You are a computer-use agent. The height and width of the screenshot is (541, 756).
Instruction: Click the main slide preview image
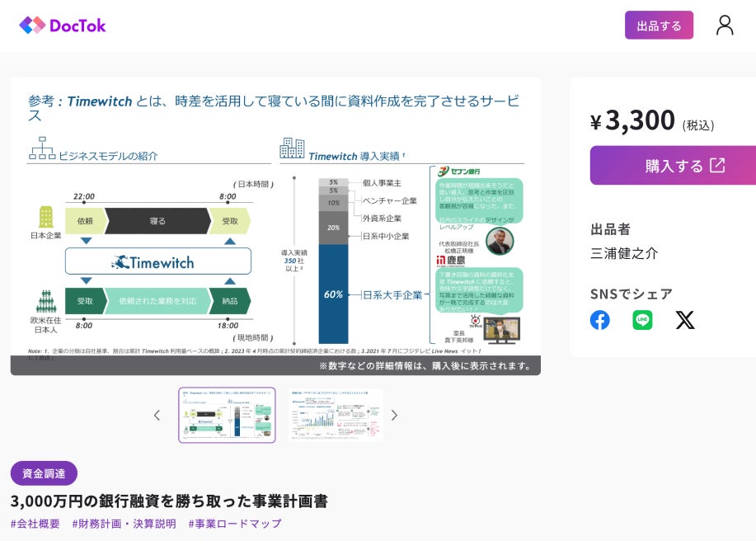(275, 226)
